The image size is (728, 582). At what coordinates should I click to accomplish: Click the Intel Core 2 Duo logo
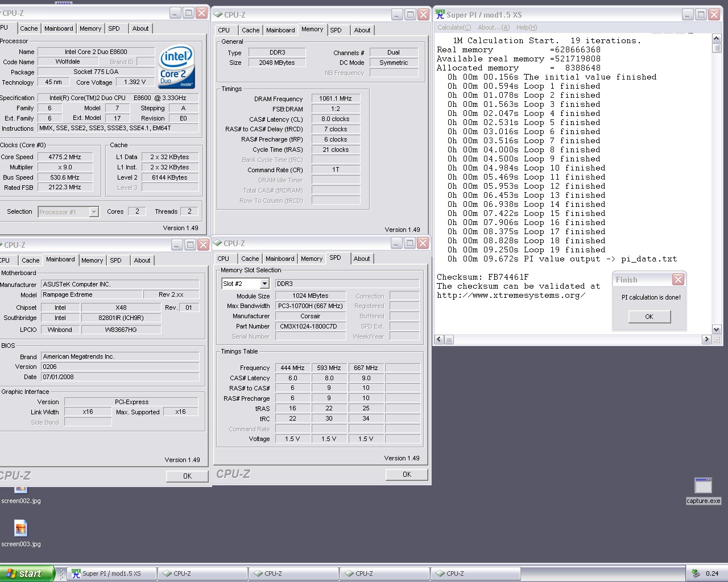[177, 67]
